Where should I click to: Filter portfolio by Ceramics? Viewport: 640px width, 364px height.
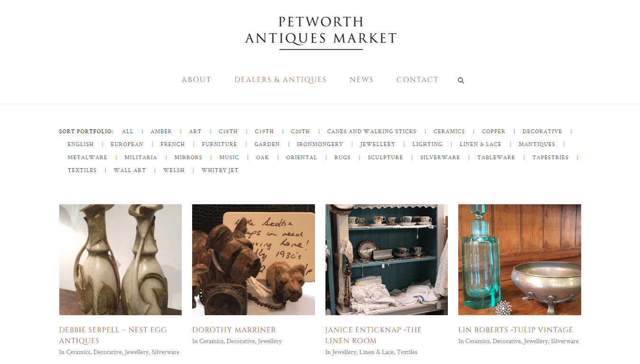click(x=449, y=131)
